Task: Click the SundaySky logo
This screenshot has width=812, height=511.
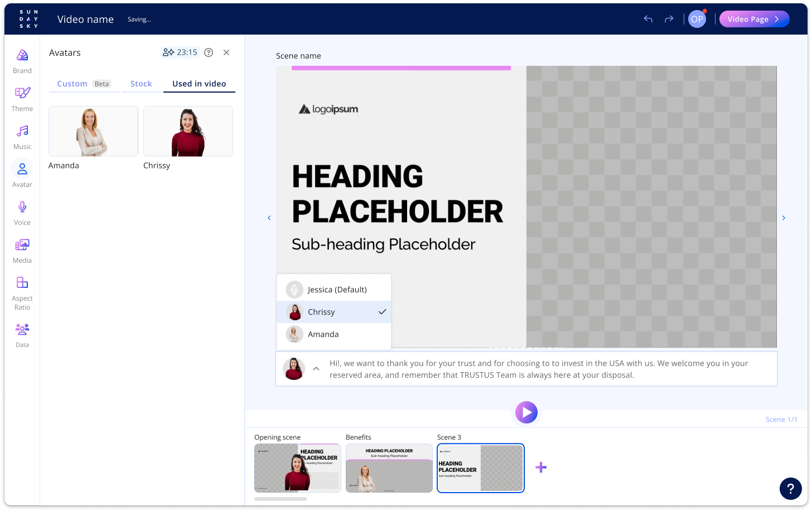Action: [28, 19]
